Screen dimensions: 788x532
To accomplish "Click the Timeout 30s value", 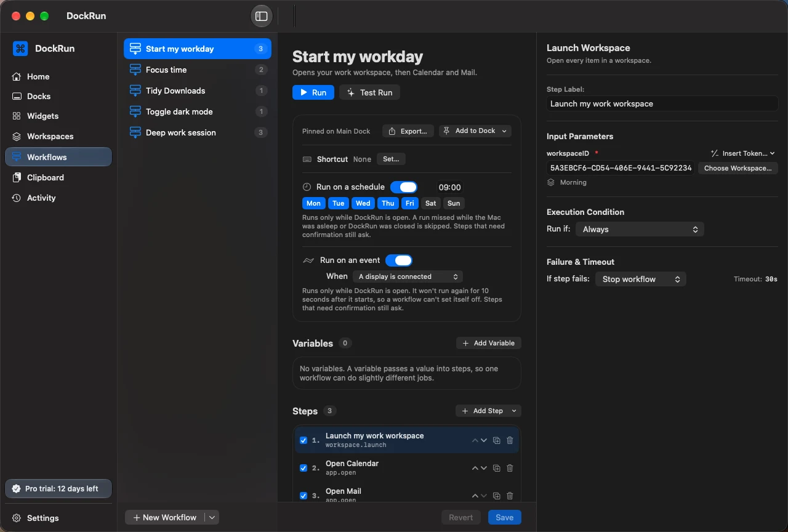I will click(771, 279).
